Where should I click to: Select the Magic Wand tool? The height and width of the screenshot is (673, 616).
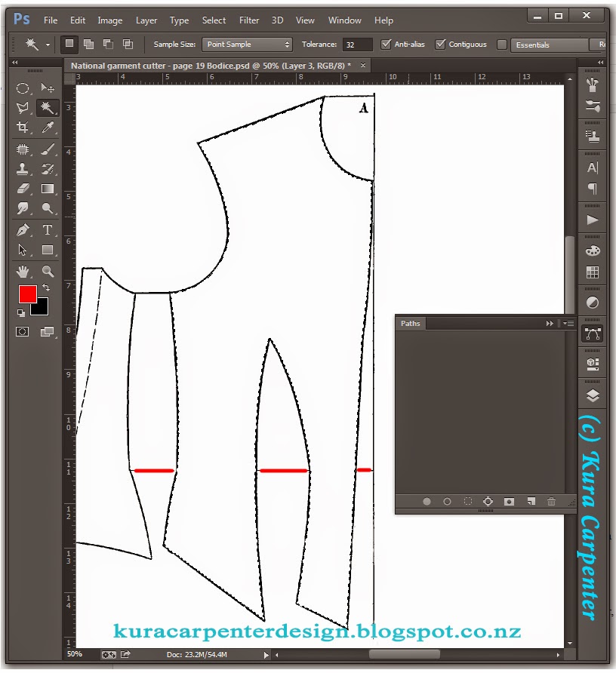(x=48, y=107)
